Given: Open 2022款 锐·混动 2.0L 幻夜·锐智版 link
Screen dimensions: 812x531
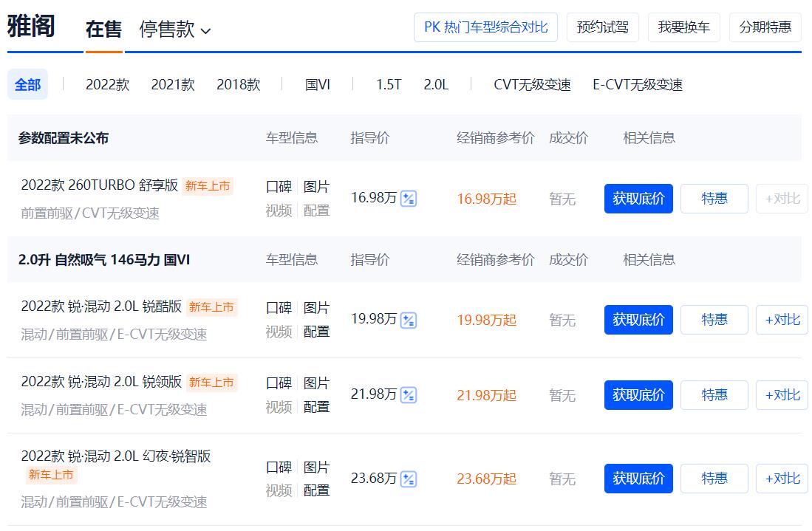Looking at the screenshot, I should pyautogui.click(x=116, y=456).
